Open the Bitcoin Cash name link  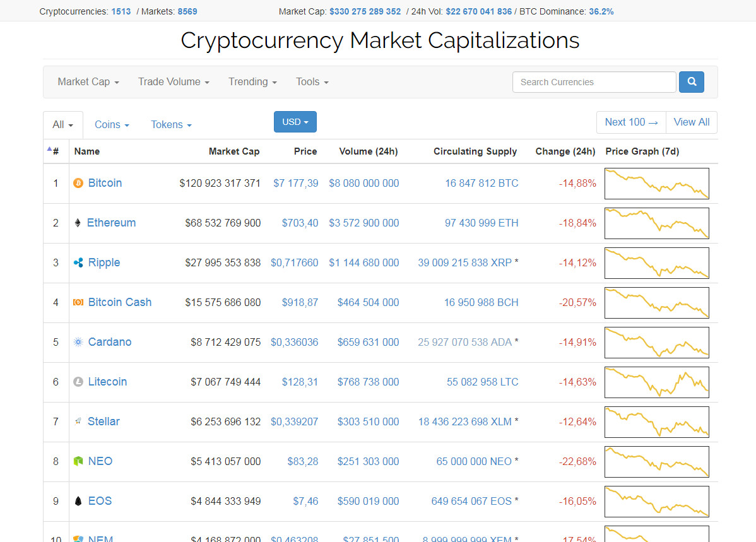tap(119, 302)
